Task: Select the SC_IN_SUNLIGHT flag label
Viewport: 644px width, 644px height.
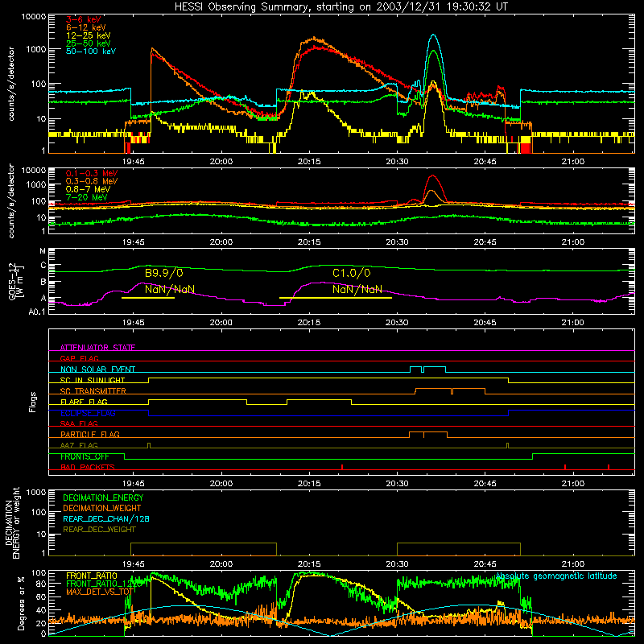Action: (x=93, y=380)
